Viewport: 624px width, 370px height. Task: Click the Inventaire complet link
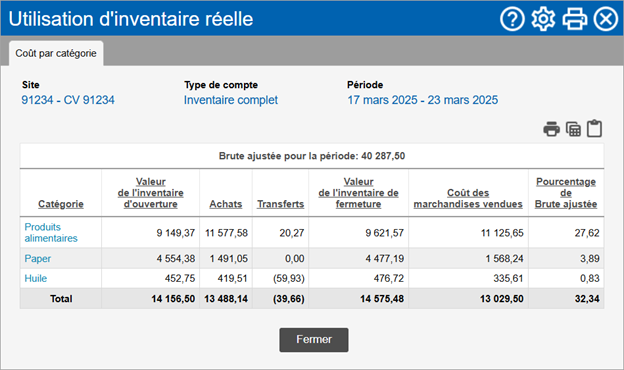coord(231,100)
